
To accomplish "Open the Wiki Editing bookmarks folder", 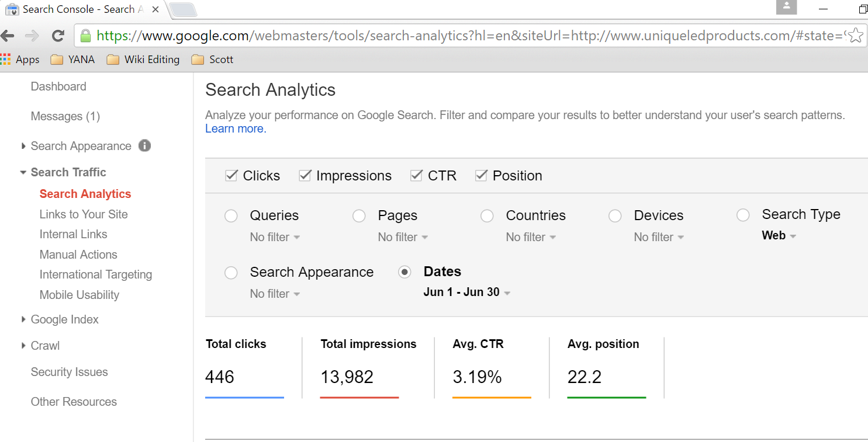I will coord(143,60).
